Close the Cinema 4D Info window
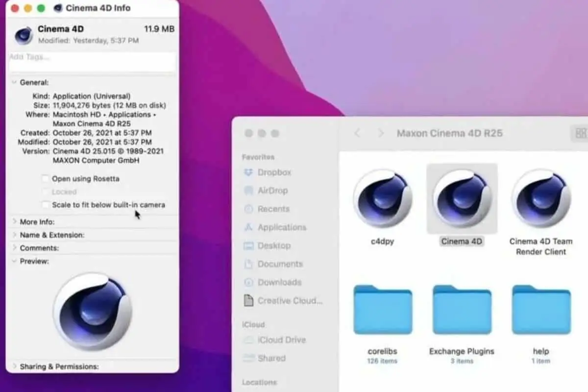588x392 pixels. (x=14, y=8)
